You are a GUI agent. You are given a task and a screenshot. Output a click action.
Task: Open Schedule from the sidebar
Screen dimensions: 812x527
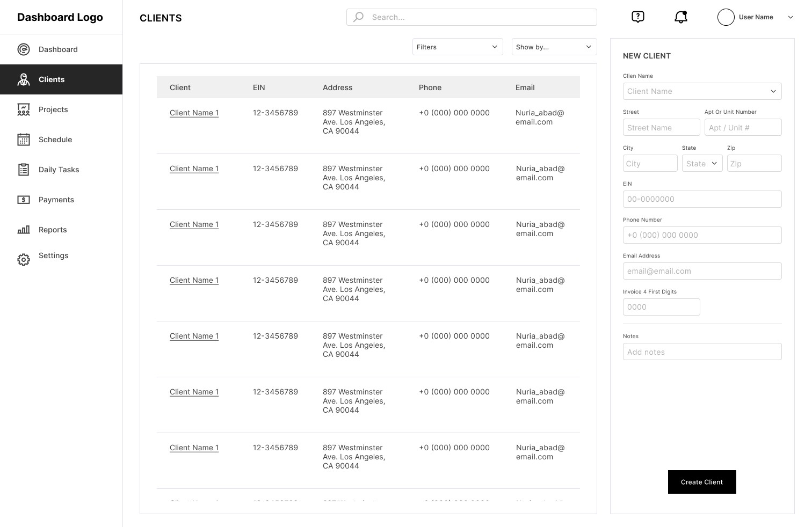[x=55, y=140]
